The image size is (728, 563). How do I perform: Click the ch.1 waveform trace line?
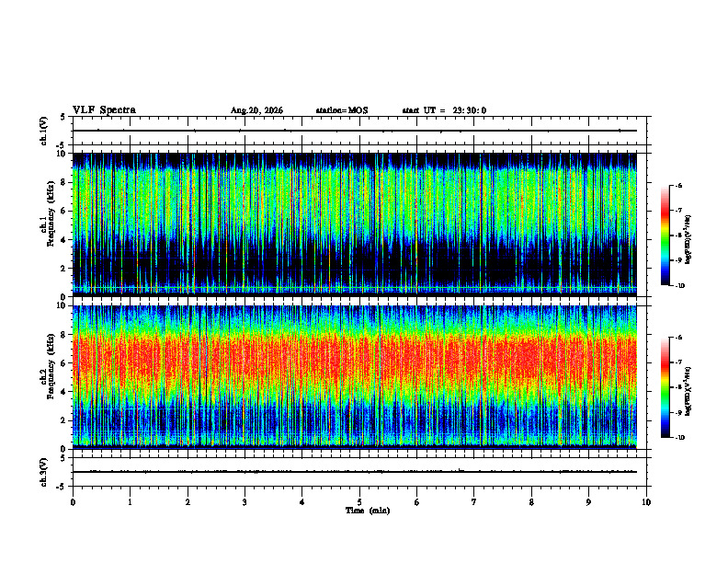pyautogui.click(x=355, y=131)
